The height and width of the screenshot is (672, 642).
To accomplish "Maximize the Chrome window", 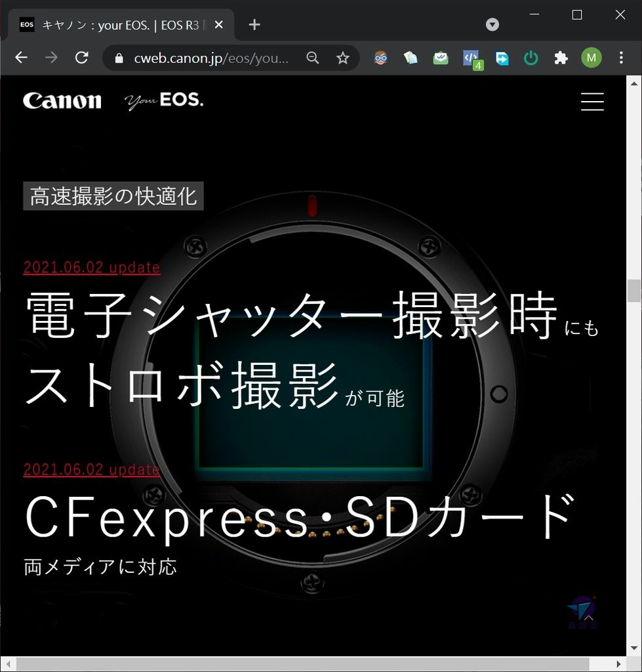I will [x=577, y=14].
